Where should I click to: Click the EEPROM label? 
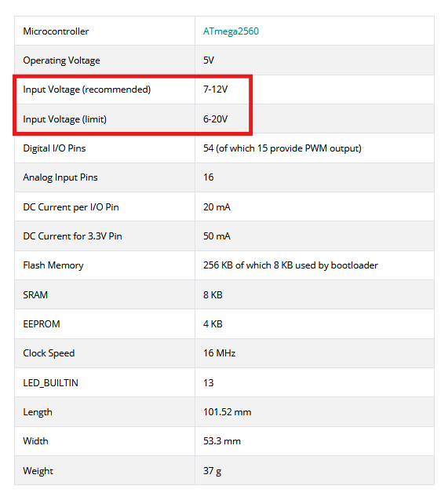pyautogui.click(x=42, y=324)
